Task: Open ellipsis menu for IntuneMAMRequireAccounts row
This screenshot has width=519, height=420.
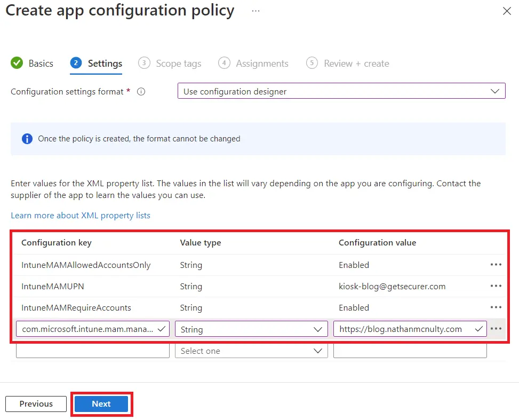Action: (x=496, y=307)
